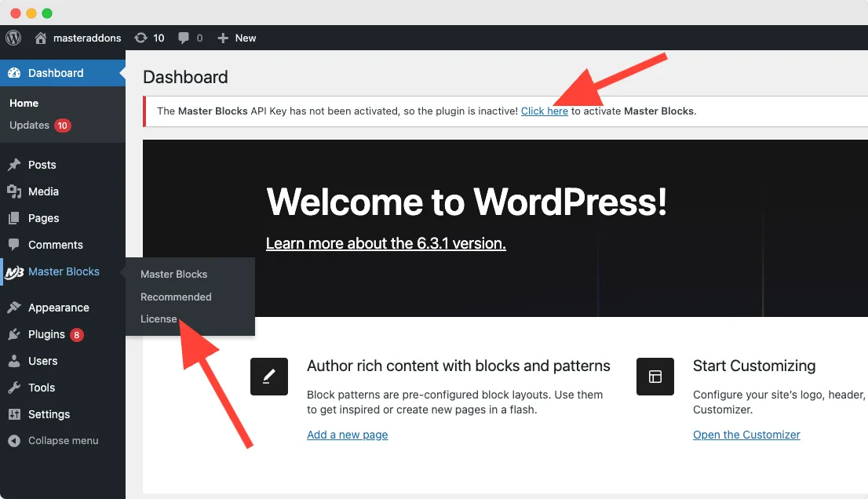868x499 pixels.
Task: Click the layout icon by Start Customizing
Action: [x=655, y=376]
